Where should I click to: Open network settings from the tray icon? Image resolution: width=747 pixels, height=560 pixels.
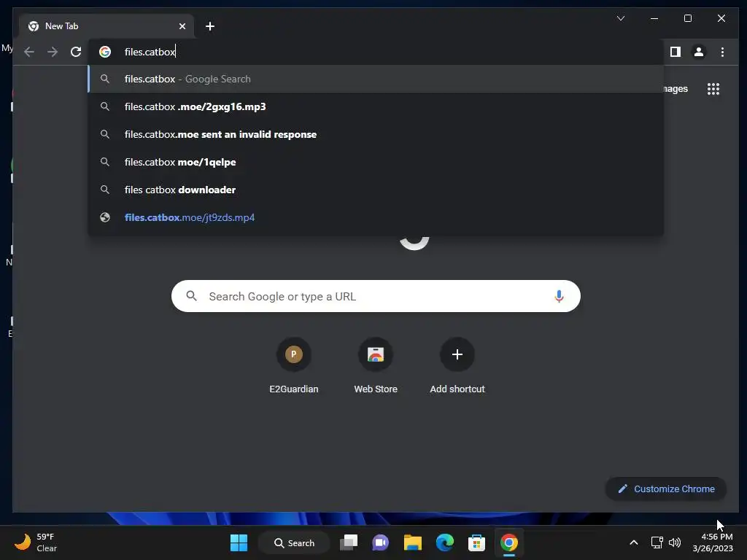click(657, 542)
